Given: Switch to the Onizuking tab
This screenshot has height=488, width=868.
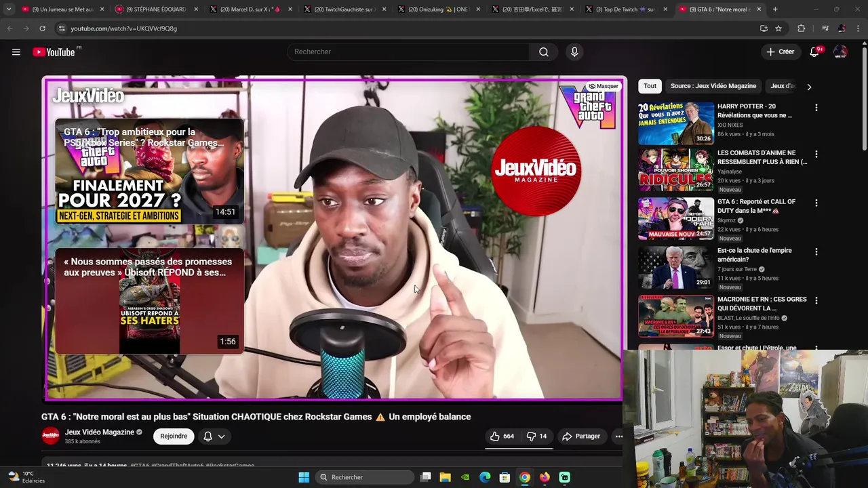Looking at the screenshot, I should pyautogui.click(x=439, y=9).
